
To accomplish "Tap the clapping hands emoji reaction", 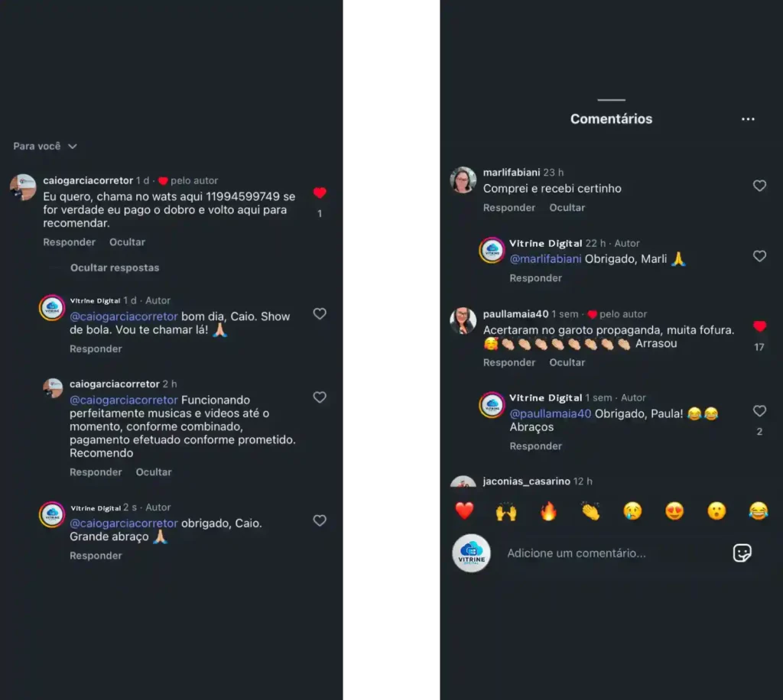I will coord(590,511).
